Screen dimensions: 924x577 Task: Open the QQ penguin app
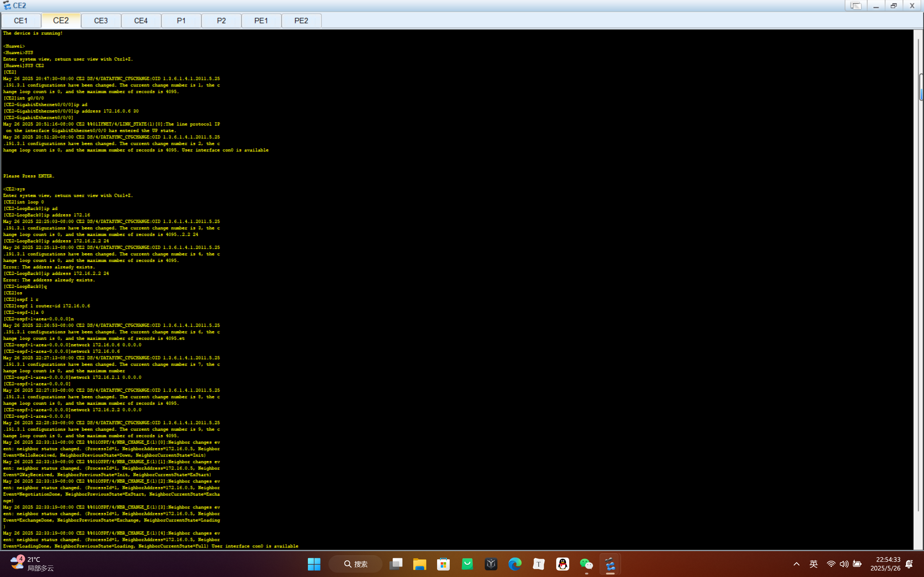point(562,564)
